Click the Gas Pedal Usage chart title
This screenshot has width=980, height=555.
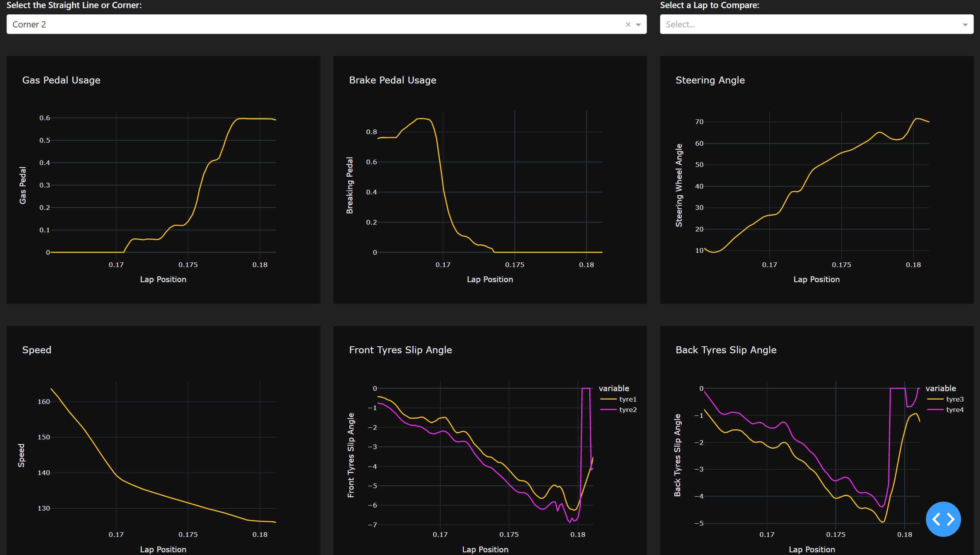61,80
